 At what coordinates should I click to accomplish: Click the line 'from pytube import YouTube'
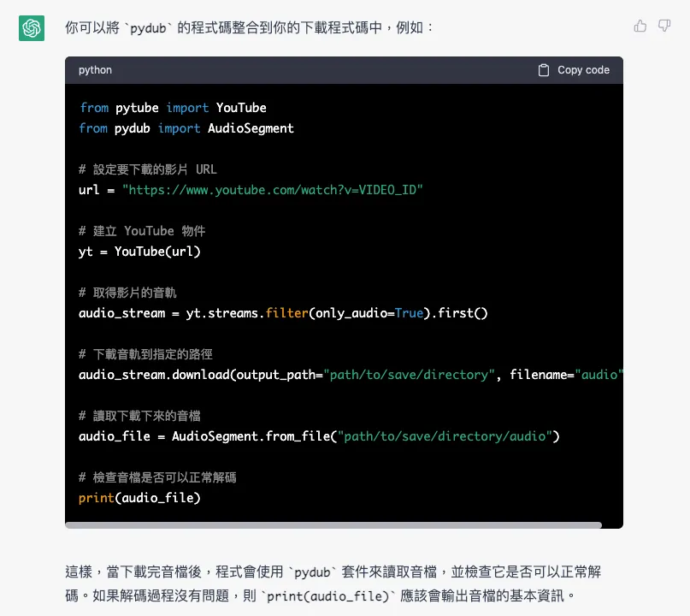pos(173,108)
